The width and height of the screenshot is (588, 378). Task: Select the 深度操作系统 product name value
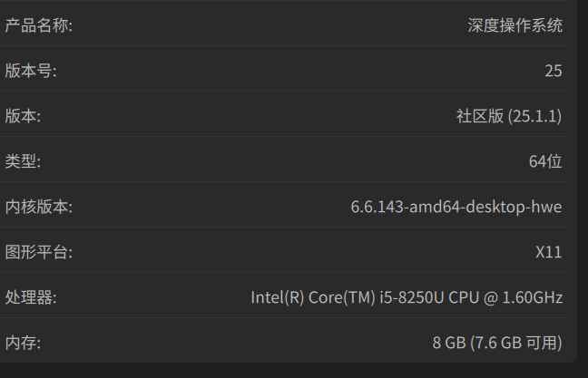point(514,25)
